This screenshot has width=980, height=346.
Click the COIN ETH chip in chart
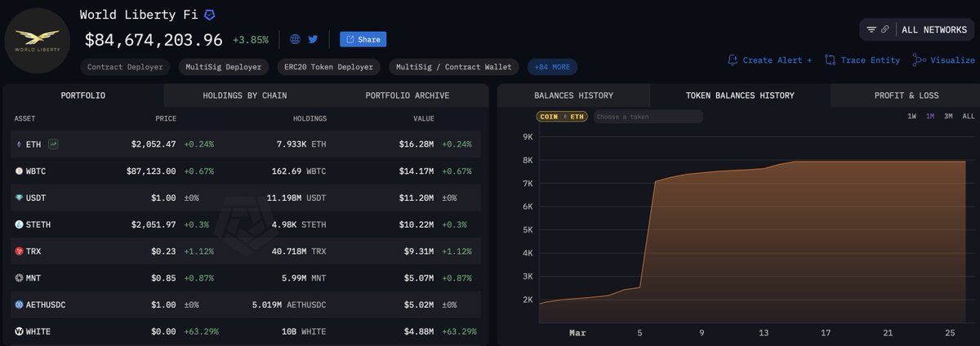[562, 117]
